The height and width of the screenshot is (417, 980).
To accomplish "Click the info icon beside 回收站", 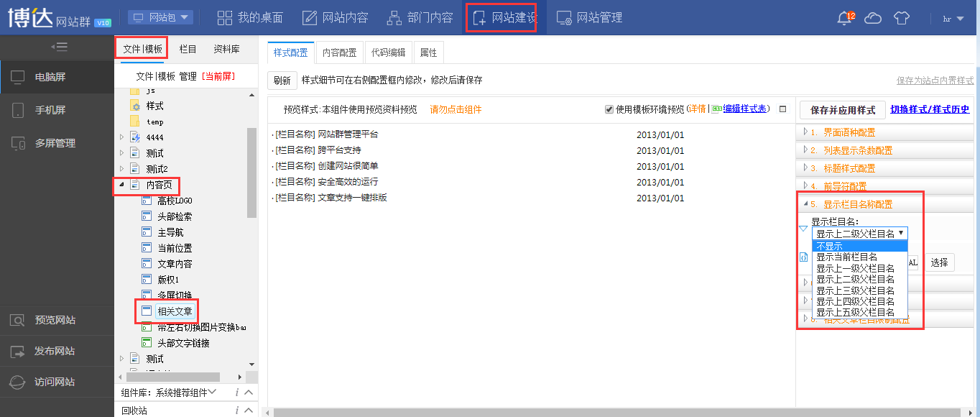I will point(237,411).
